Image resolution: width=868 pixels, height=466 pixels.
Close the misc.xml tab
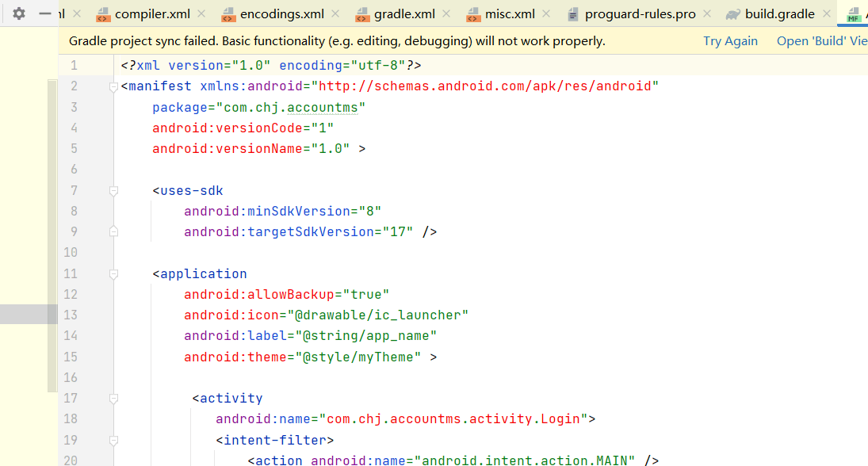(546, 13)
